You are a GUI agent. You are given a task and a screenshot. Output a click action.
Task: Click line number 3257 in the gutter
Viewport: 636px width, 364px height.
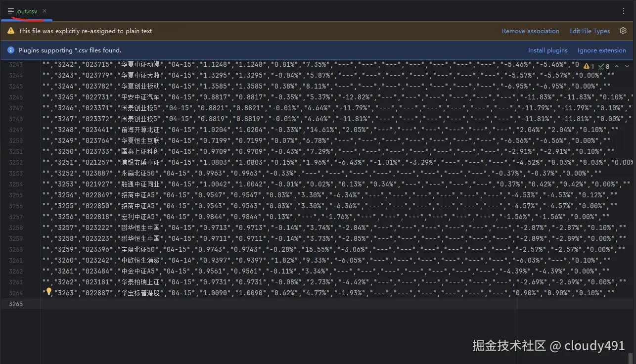click(16, 217)
